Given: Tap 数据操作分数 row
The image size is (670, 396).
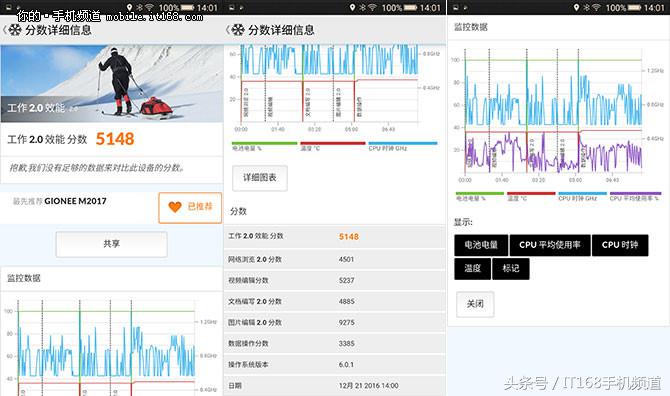Looking at the screenshot, I should coord(335,343).
